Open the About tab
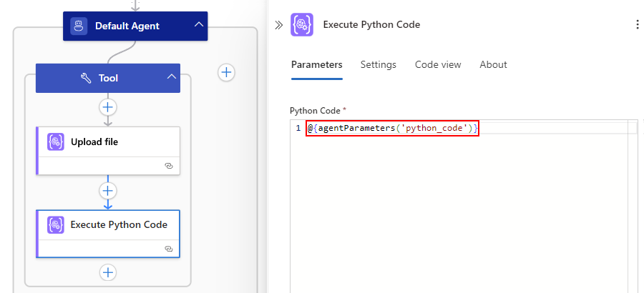This screenshot has height=293, width=644. (493, 64)
